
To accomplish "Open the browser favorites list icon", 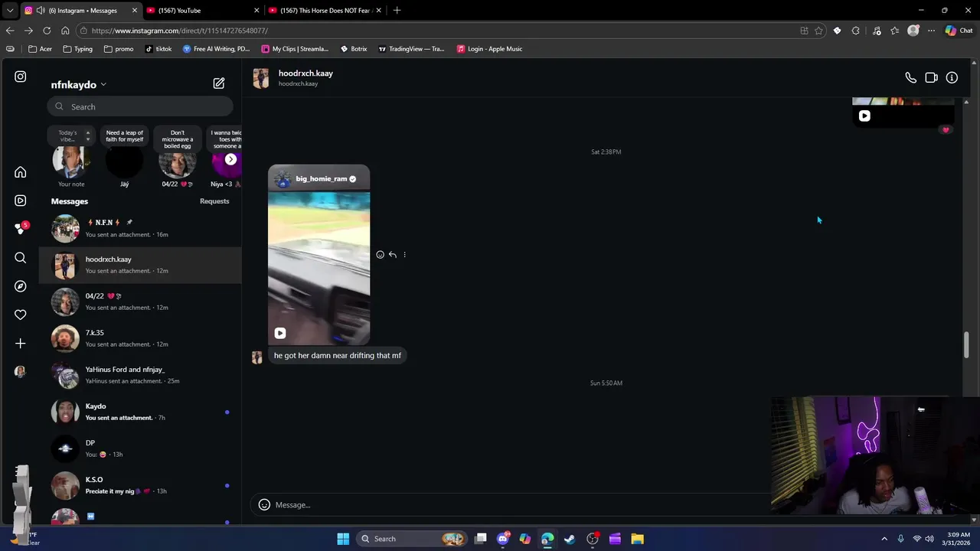I will coord(894,31).
